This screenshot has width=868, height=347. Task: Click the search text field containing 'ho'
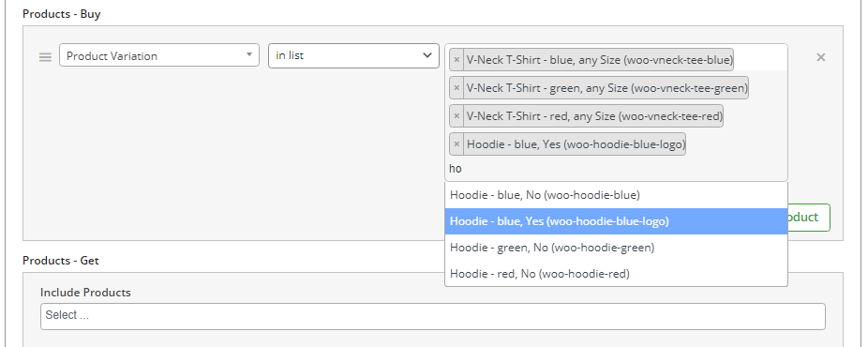coord(616,169)
